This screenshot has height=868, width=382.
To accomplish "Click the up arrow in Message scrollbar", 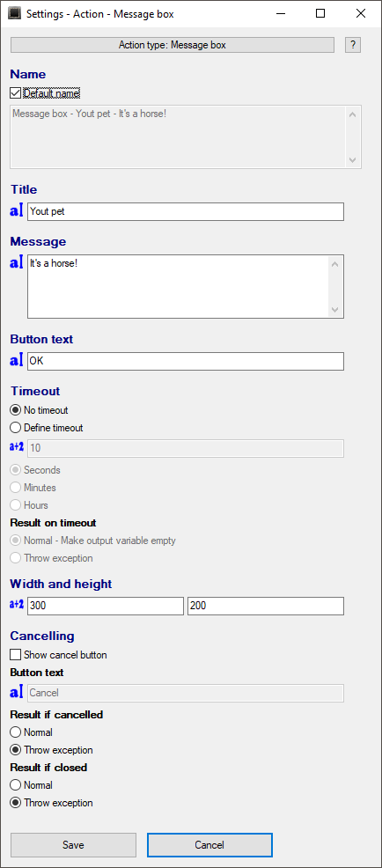I will 335,264.
